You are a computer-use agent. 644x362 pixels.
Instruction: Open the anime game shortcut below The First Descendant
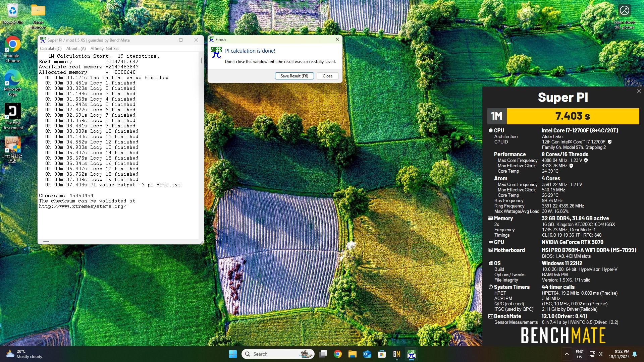12,149
